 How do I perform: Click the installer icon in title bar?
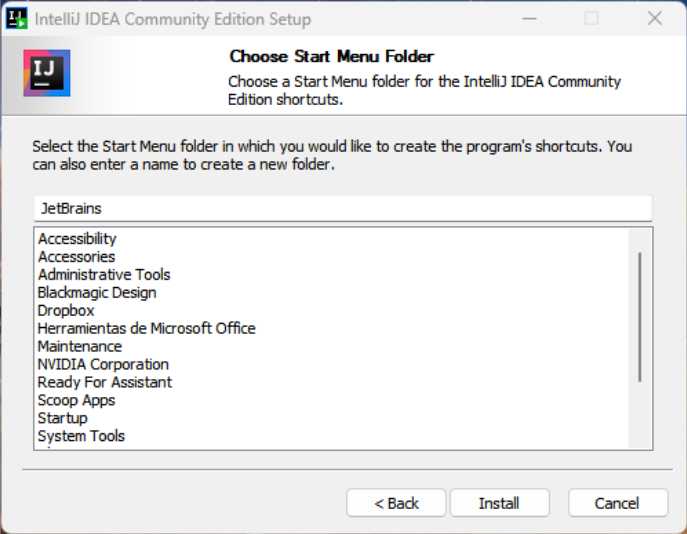tap(16, 19)
